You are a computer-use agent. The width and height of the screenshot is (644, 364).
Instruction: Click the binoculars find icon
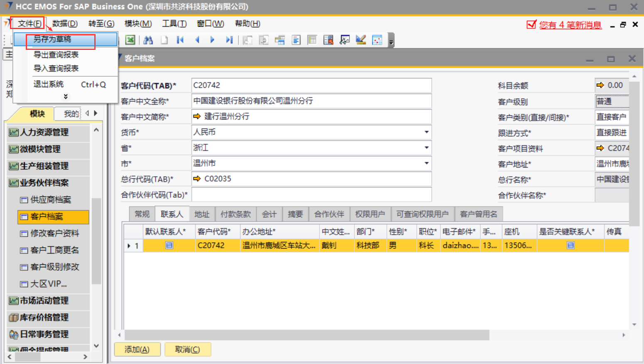click(148, 40)
